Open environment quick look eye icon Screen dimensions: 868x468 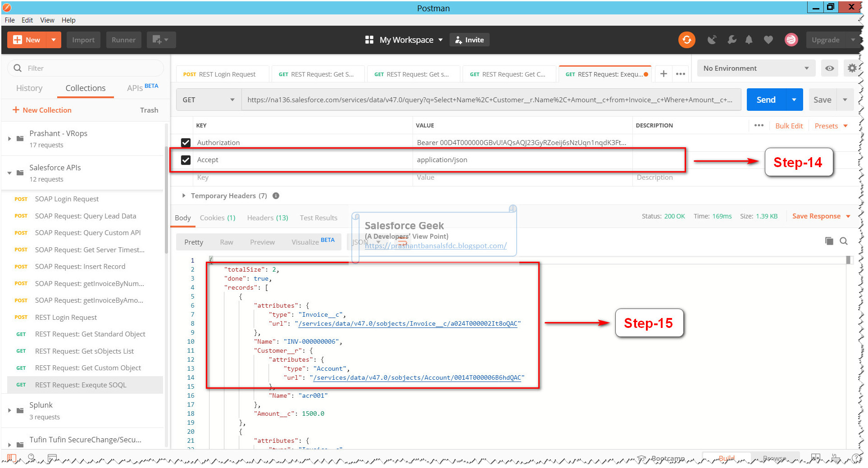[x=829, y=68]
